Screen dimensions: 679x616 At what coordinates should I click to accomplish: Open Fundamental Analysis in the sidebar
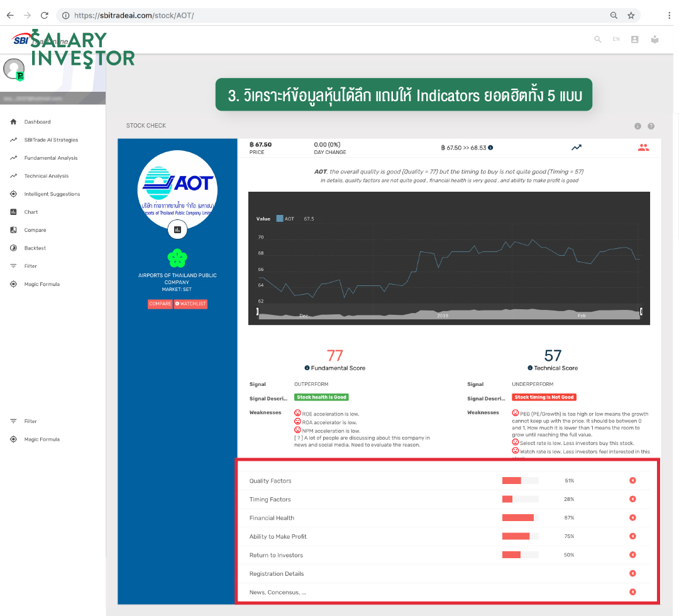50,158
